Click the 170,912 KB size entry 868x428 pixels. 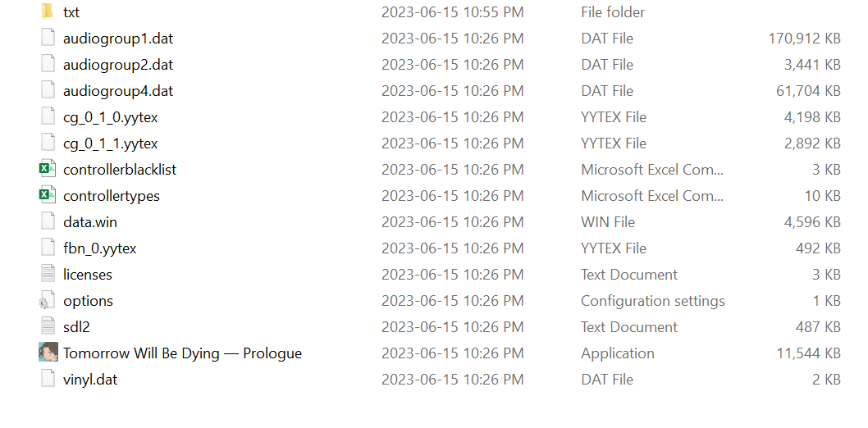click(x=804, y=39)
